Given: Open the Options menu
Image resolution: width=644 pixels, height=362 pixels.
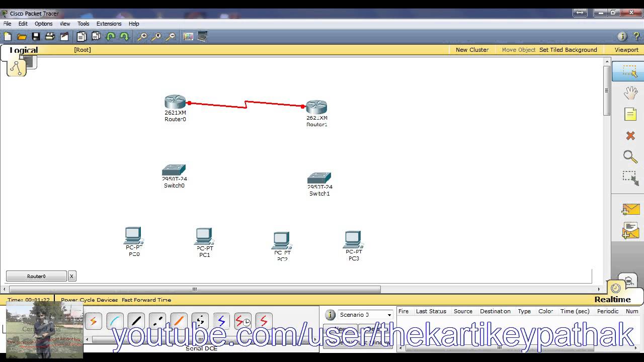Looking at the screenshot, I should [43, 24].
